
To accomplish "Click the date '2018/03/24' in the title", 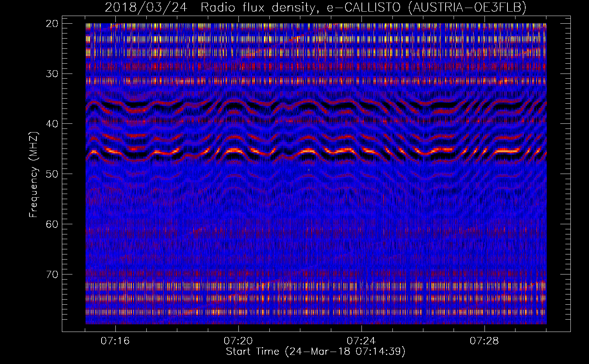I will pos(146,7).
